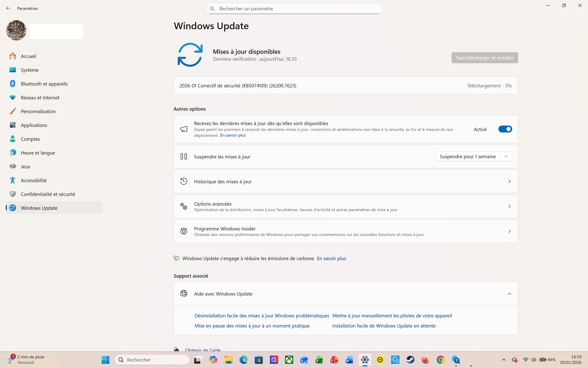Click En savoir plus about latest updates
This screenshot has height=368, width=588.
[233, 135]
